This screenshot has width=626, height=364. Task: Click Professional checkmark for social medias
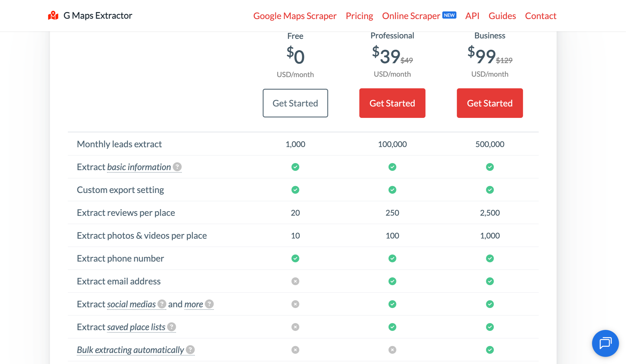point(392,304)
